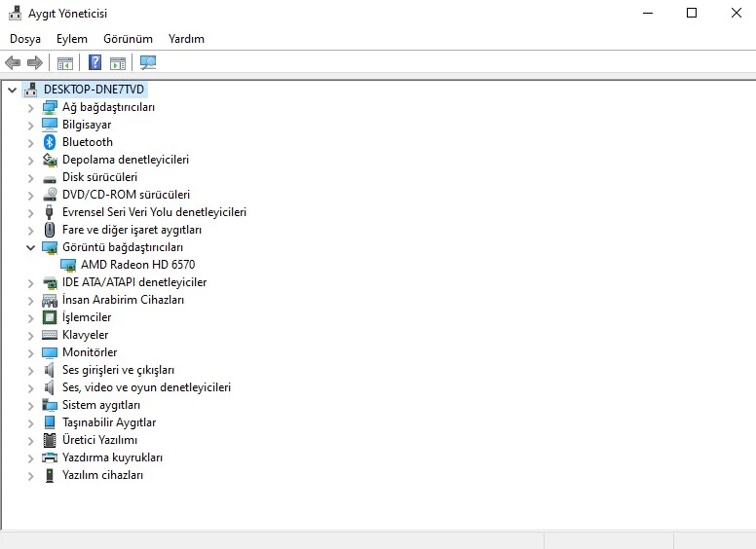Click the Back arrow toolbar icon
Viewport: 756px width, 549px height.
(x=12, y=62)
